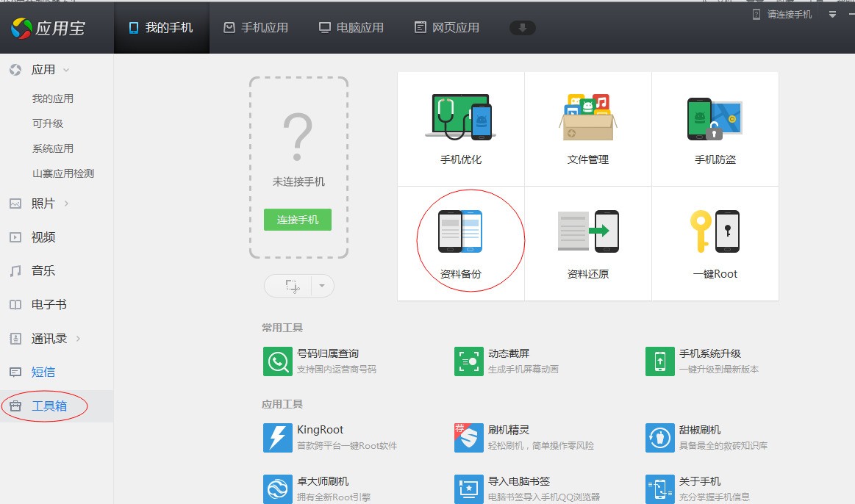The width and height of the screenshot is (855, 504).
Task: Open the download manager arrow icon
Action: pyautogui.click(x=523, y=28)
